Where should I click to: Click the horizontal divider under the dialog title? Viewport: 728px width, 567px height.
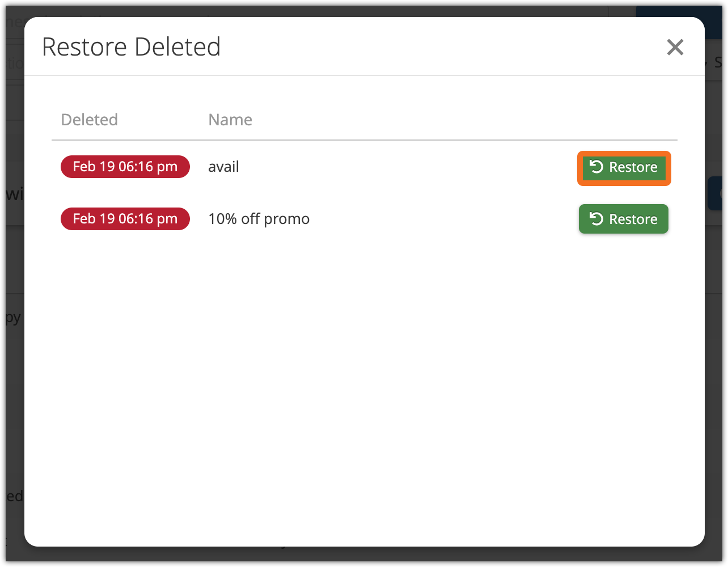point(363,75)
